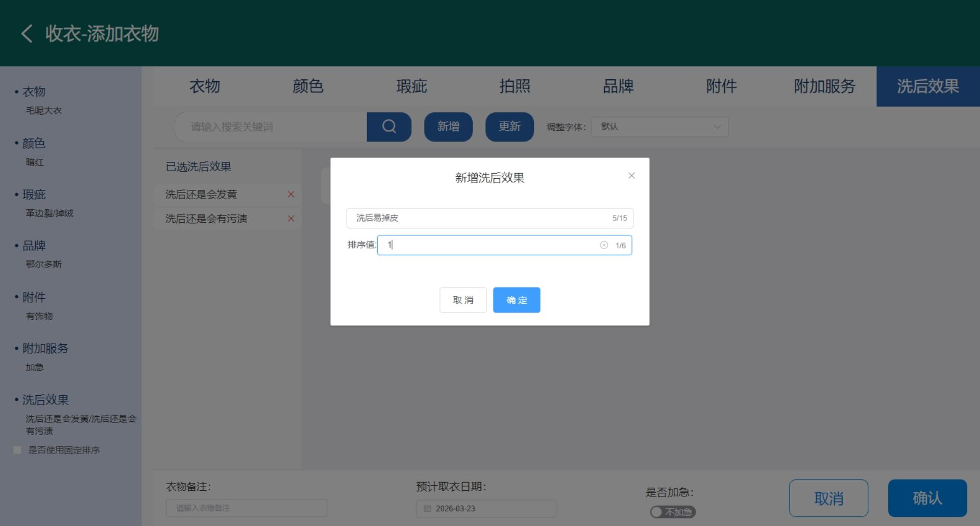980x526 pixels.
Task: Close the 新增洗后效果 dialog
Action: click(631, 176)
